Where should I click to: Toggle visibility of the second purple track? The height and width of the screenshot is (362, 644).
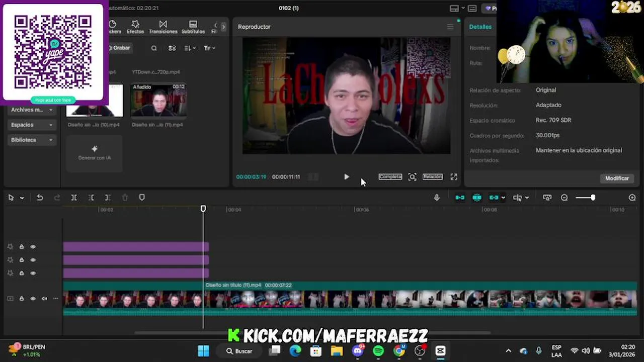(33, 260)
